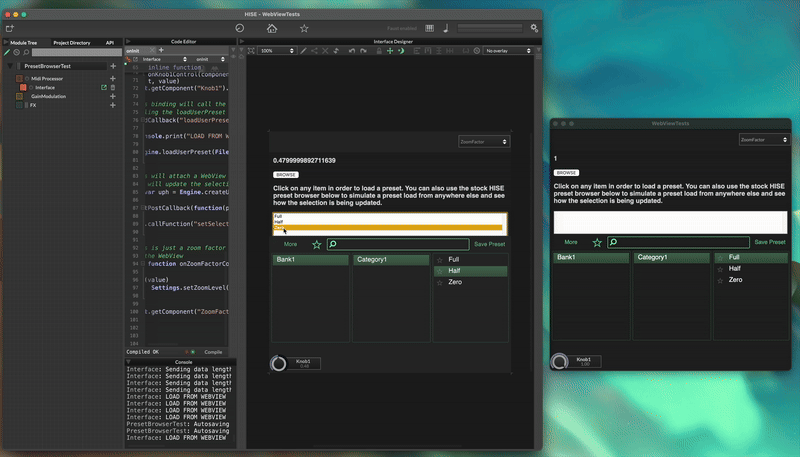This screenshot has width=800, height=457.
Task: Click the add icon beside the FX module
Action: point(112,105)
